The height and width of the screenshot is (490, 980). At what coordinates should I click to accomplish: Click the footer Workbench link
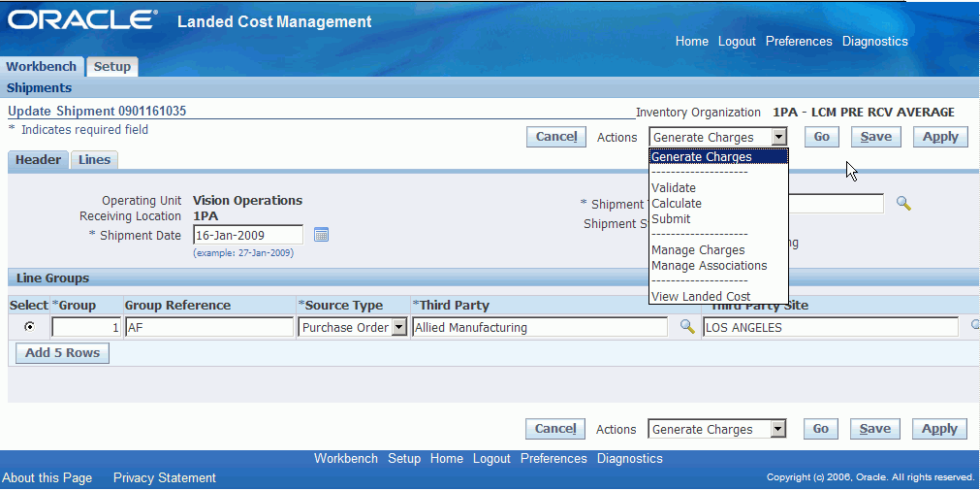pyautogui.click(x=346, y=459)
